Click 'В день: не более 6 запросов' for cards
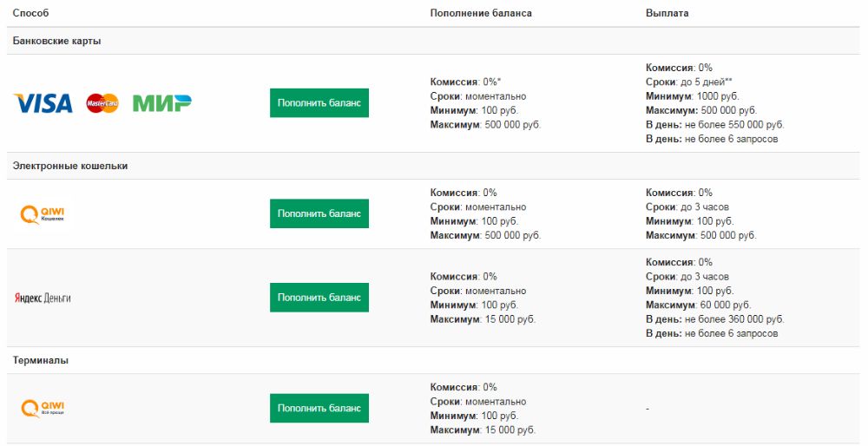This screenshot has height=446, width=868. 712,140
